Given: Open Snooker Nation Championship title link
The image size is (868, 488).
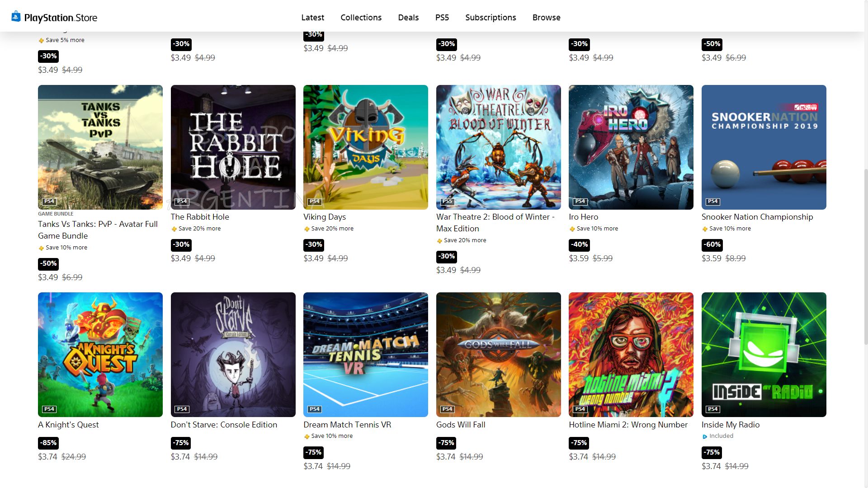Looking at the screenshot, I should click(x=757, y=217).
